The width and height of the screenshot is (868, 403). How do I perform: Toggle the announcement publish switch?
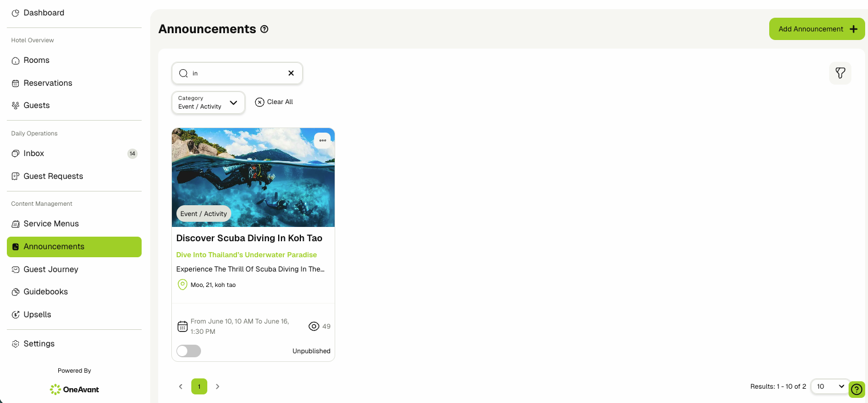(x=188, y=351)
